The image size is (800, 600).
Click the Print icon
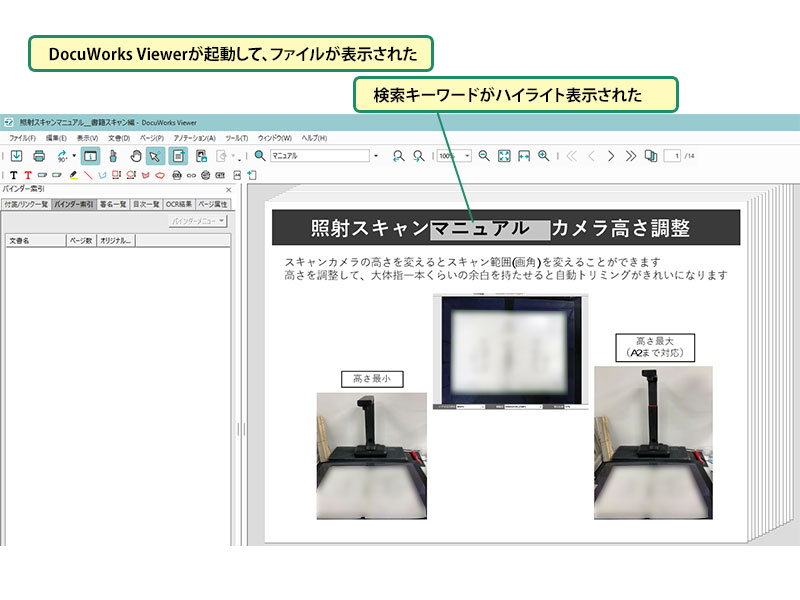[39, 156]
